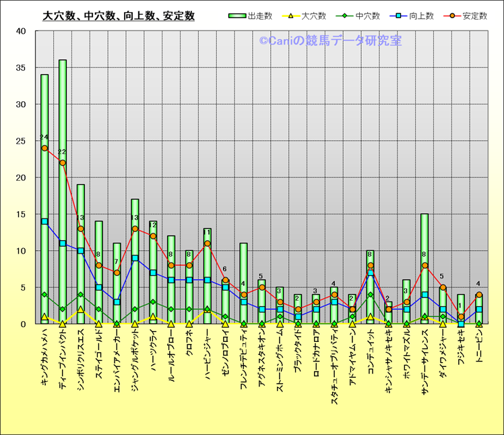Click the トニービン x-axis label

tap(478, 355)
